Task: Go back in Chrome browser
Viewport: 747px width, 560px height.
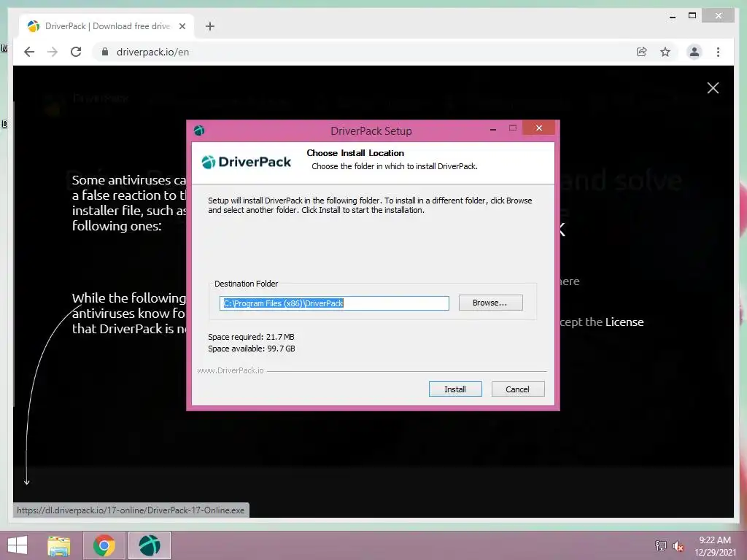Action: tap(29, 52)
